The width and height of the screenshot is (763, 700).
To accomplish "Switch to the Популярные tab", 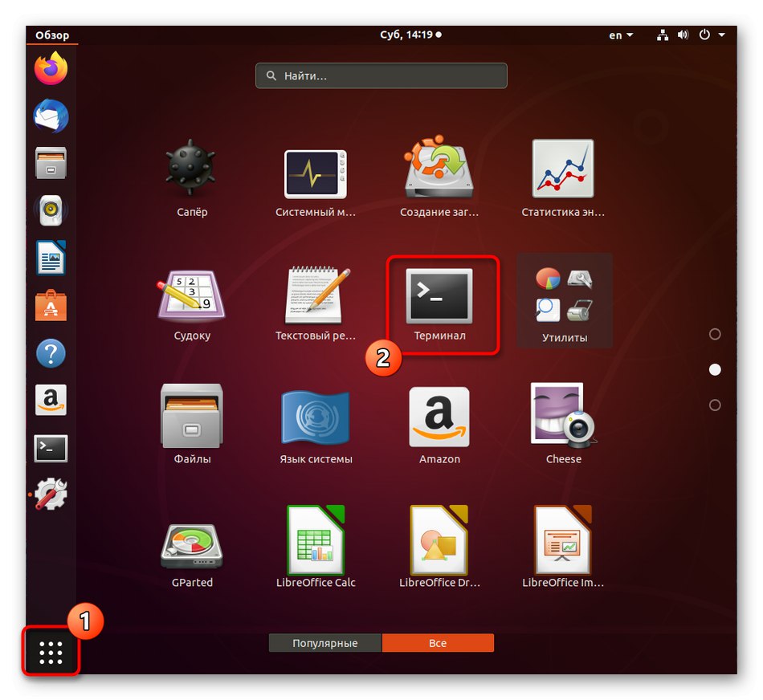I will click(325, 642).
